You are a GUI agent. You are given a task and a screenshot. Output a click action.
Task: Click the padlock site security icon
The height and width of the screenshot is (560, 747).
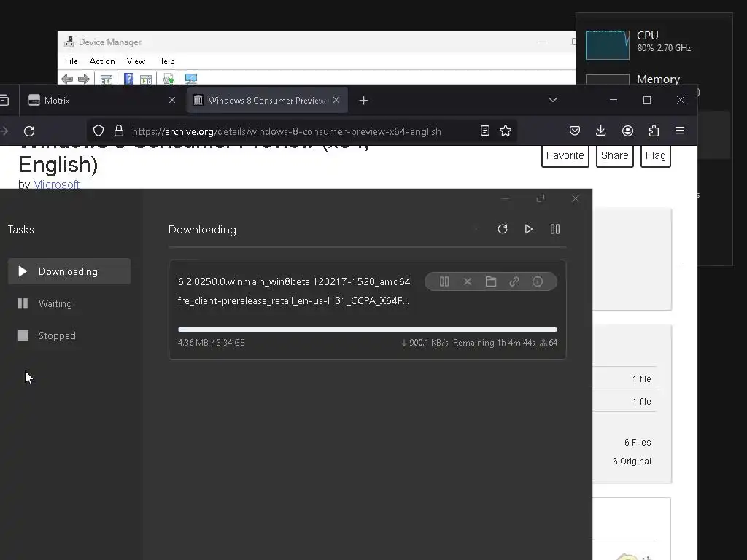coord(119,131)
